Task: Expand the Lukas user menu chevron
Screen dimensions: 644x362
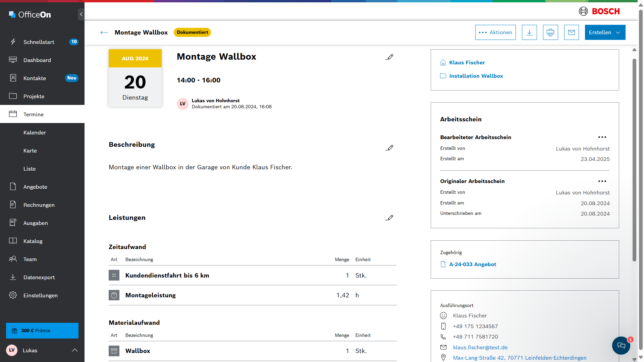Action: (75, 350)
